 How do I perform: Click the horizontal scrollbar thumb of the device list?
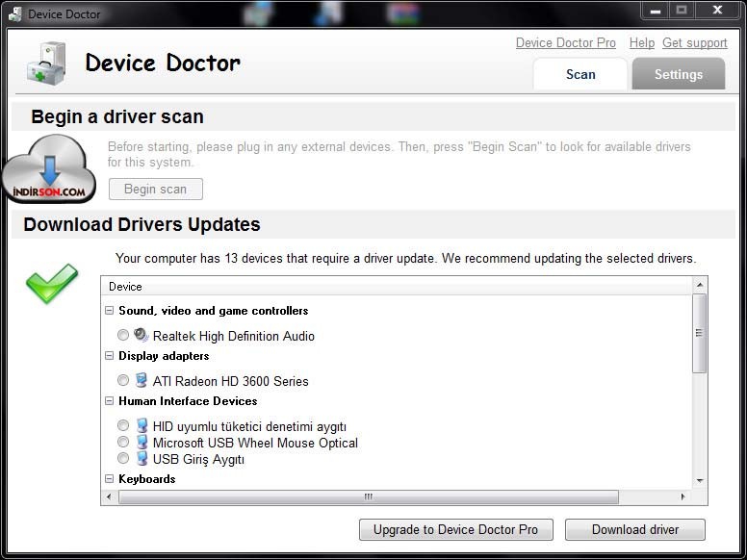(369, 496)
